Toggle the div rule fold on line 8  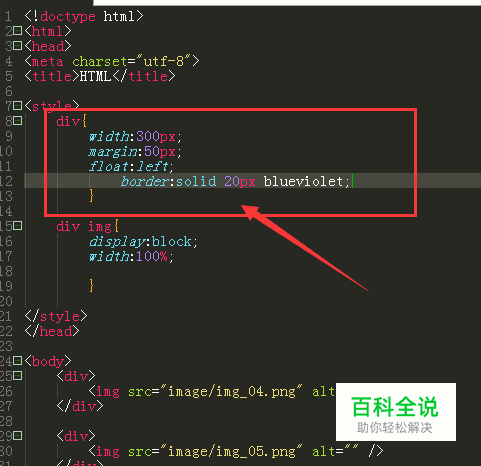point(18,121)
